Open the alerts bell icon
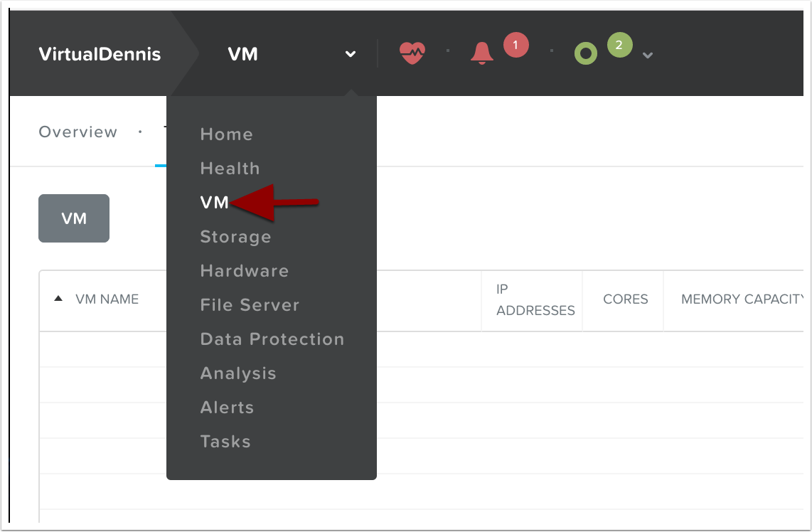812x532 pixels. [x=482, y=53]
